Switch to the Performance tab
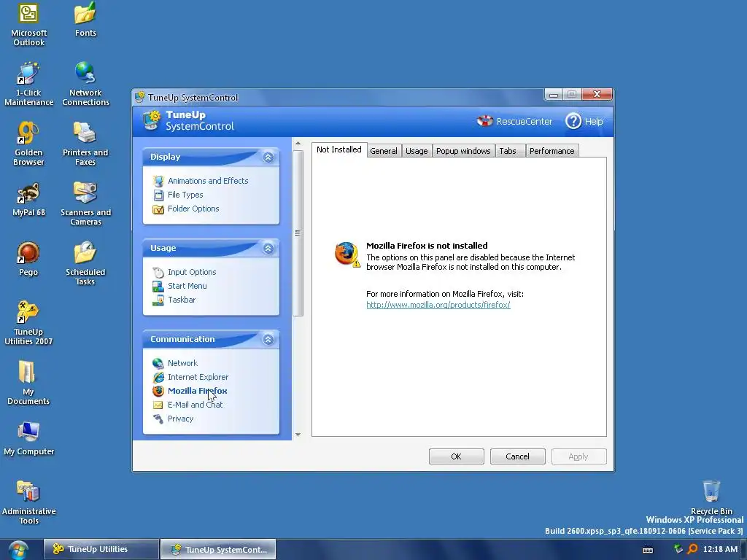 551,151
